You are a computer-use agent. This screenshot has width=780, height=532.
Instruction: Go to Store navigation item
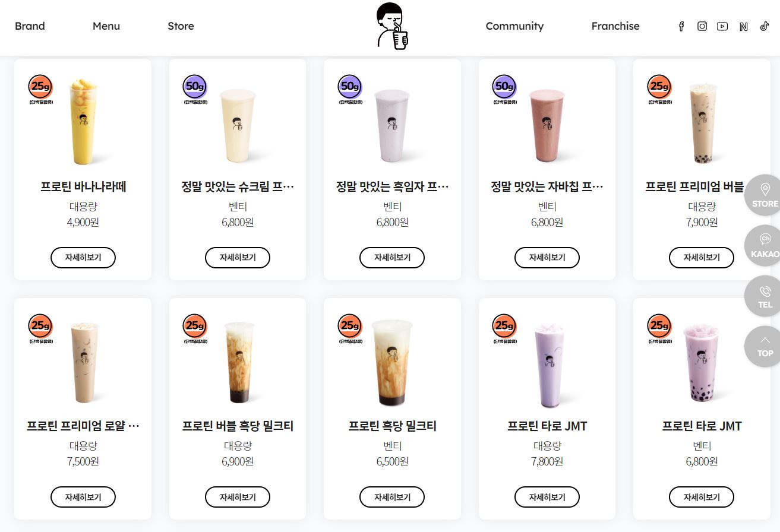click(181, 26)
